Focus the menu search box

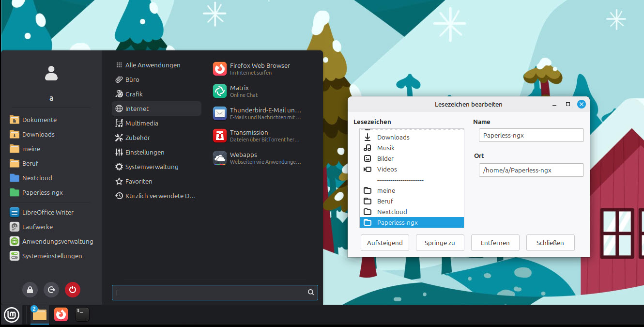[211, 293]
